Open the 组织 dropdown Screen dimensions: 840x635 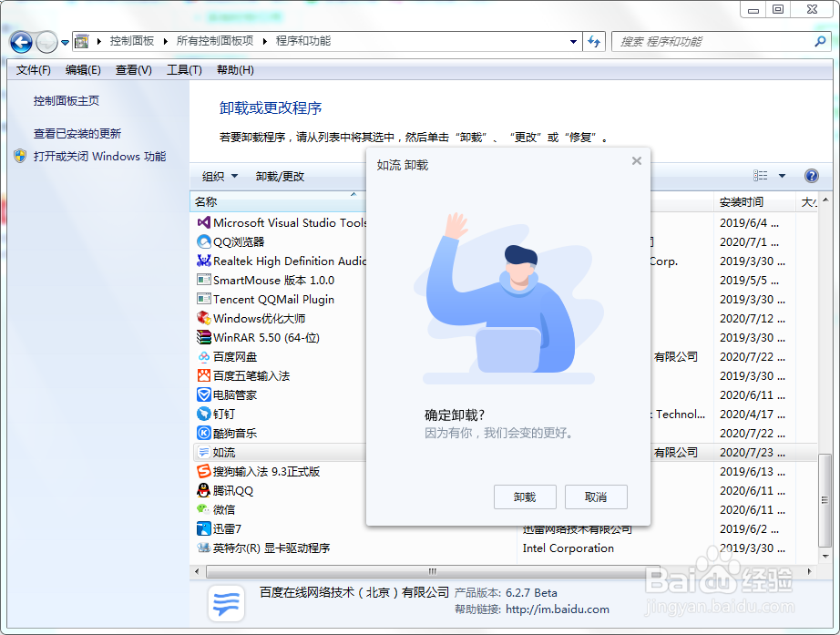click(x=220, y=177)
